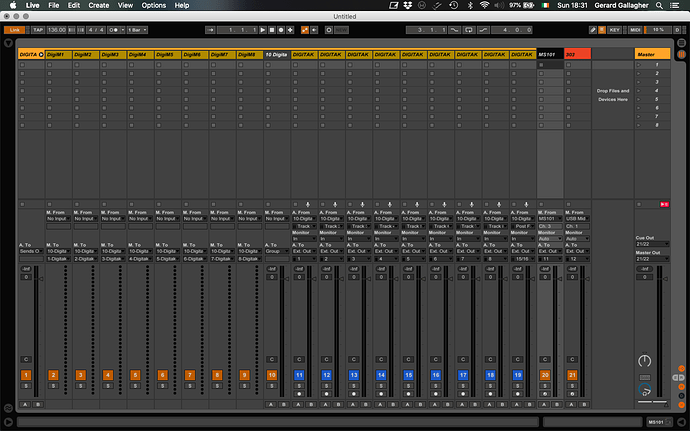Click the NEW button in transport

341,30
